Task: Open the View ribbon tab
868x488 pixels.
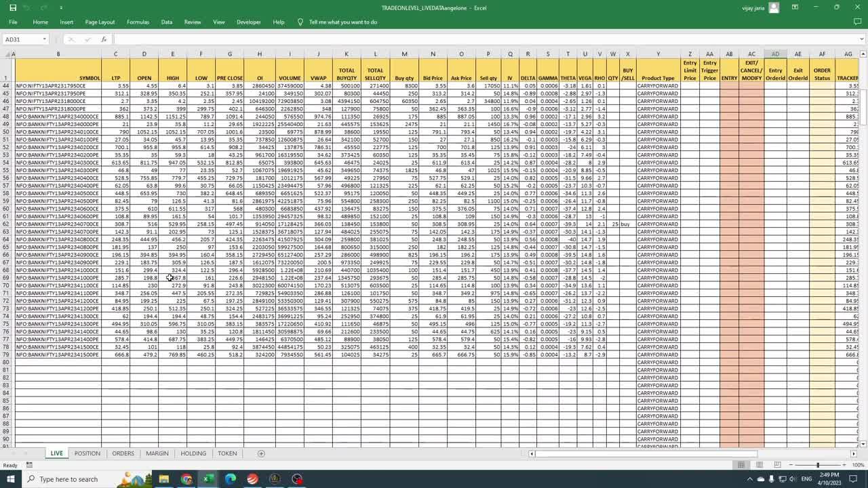Action: pyautogui.click(x=219, y=22)
